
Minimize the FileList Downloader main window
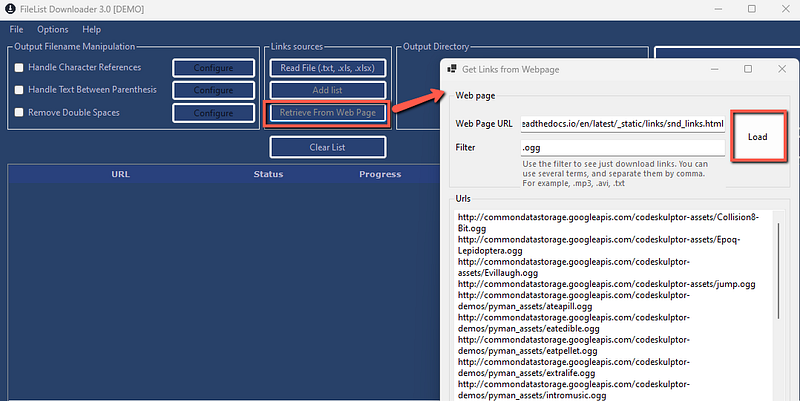[718, 9]
